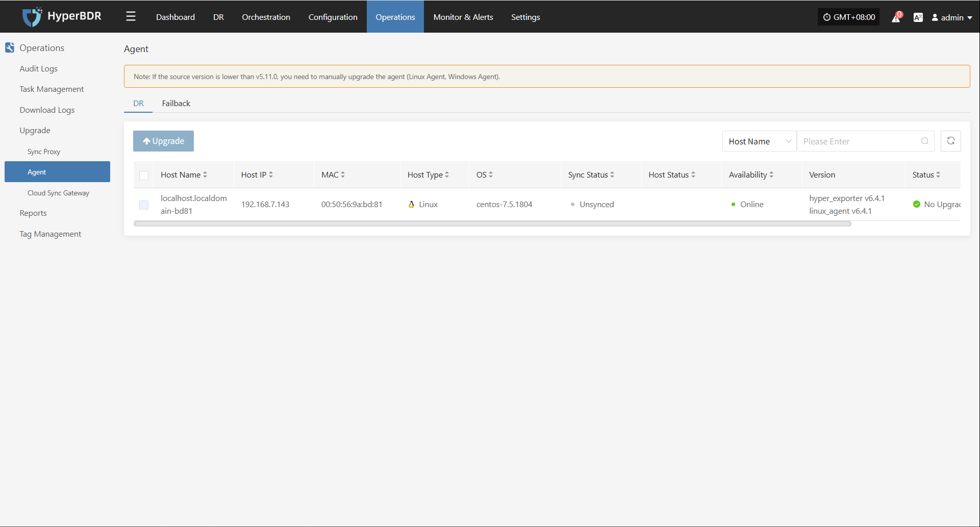Open the DR top menu

218,17
